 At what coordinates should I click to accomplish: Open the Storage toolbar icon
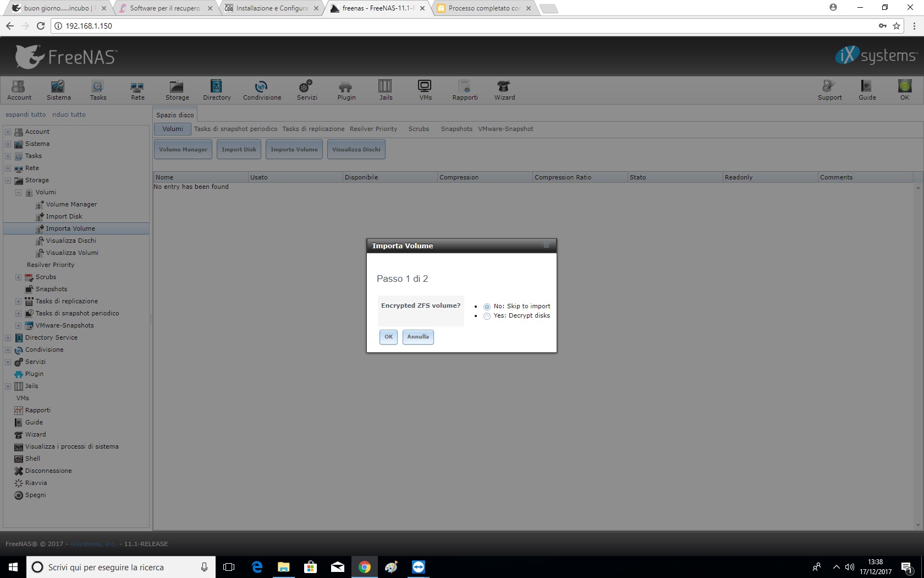(177, 90)
